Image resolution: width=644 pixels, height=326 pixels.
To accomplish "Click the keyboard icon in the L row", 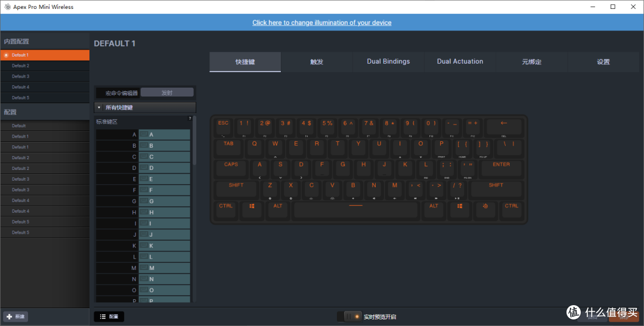I will 144,256.
